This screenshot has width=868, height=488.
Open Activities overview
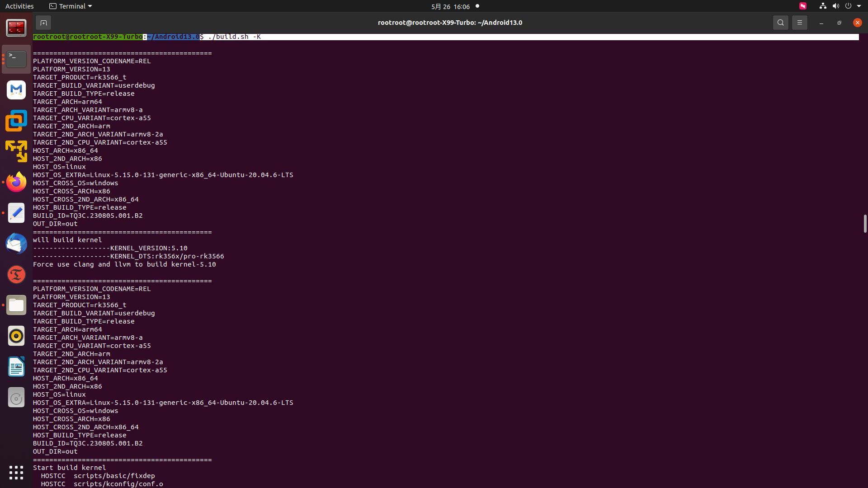click(x=19, y=6)
